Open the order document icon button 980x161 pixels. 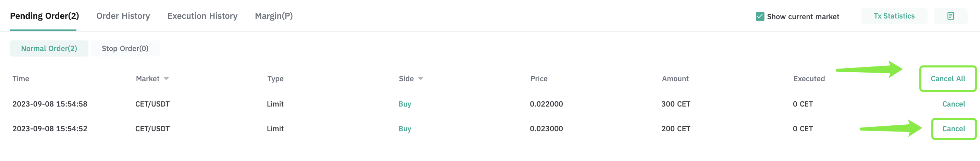950,16
